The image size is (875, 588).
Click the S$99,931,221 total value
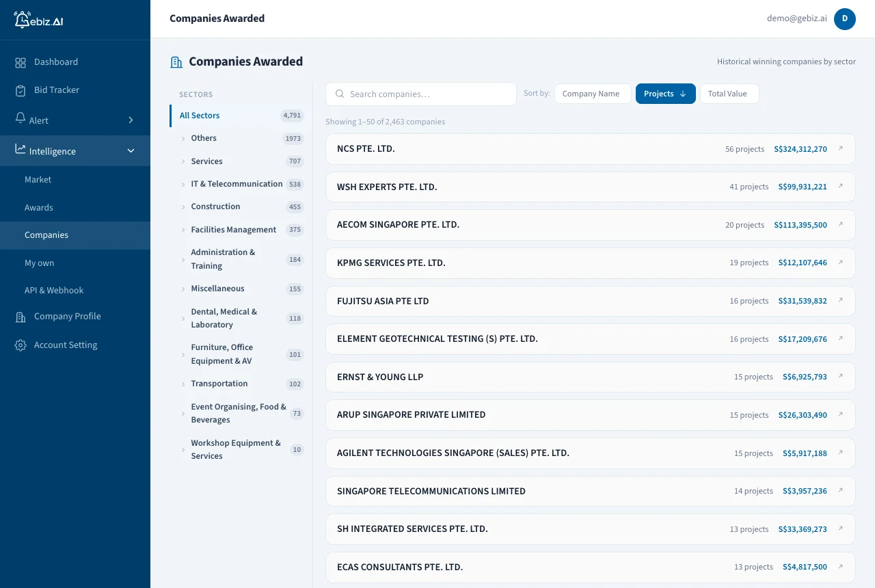[803, 187]
